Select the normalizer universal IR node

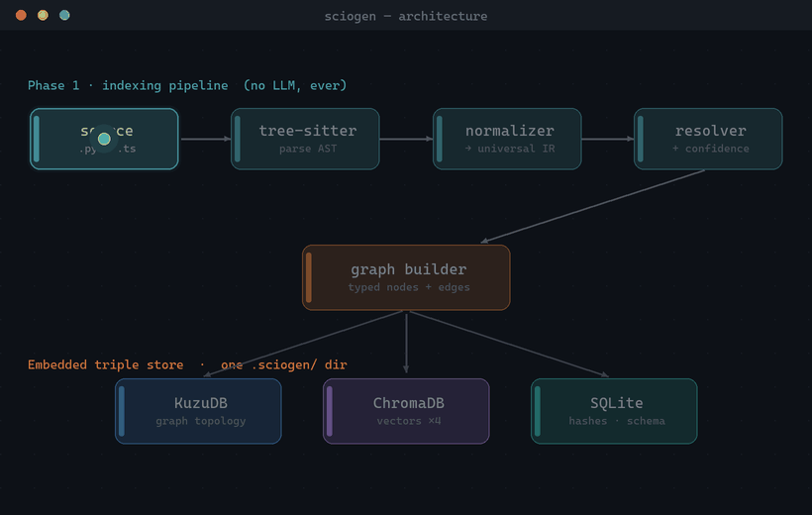(x=507, y=139)
